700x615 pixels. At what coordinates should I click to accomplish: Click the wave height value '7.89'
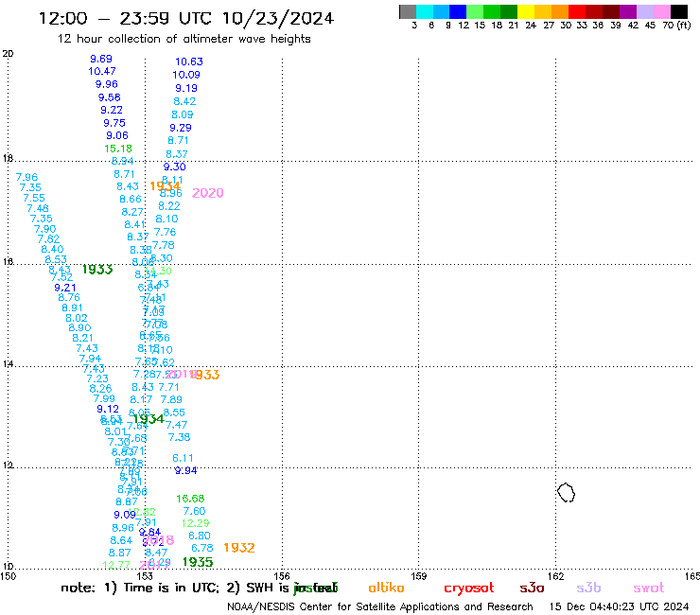[x=171, y=399]
